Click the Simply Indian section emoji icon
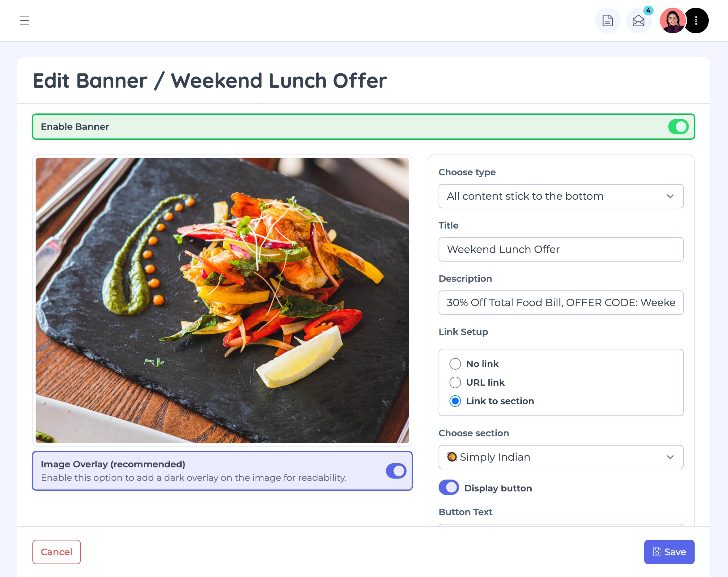Viewport: 728px width, 577px height. click(452, 457)
